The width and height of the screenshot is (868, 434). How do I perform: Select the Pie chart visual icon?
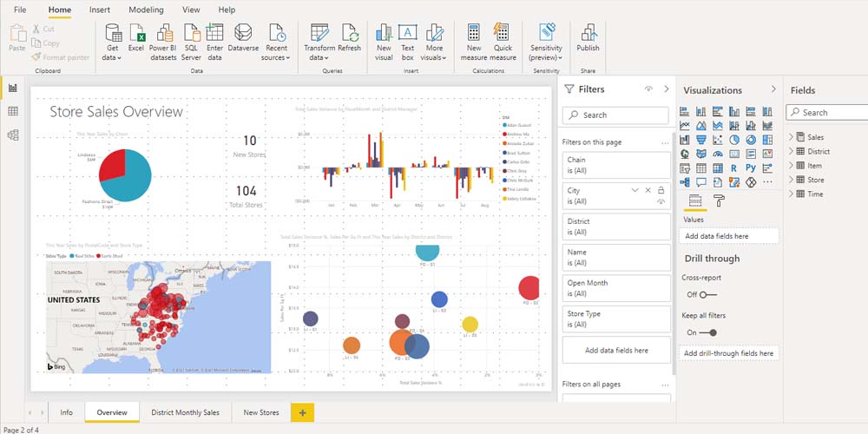click(x=734, y=140)
